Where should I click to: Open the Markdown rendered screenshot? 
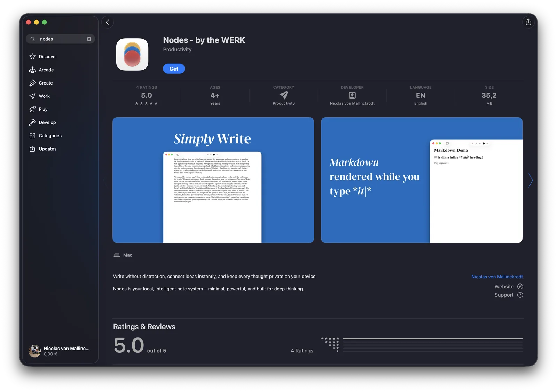click(x=422, y=180)
